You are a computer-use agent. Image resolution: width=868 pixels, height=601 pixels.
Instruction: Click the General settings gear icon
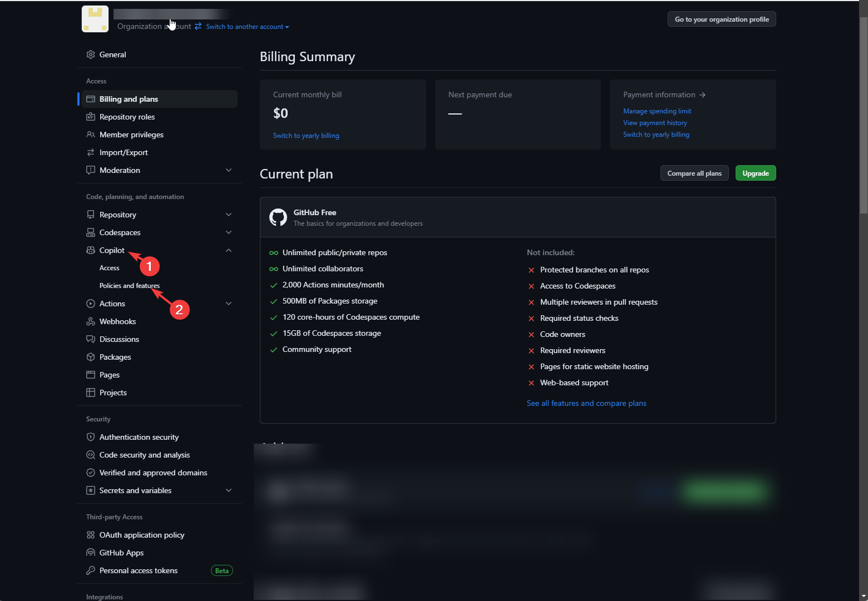91,54
